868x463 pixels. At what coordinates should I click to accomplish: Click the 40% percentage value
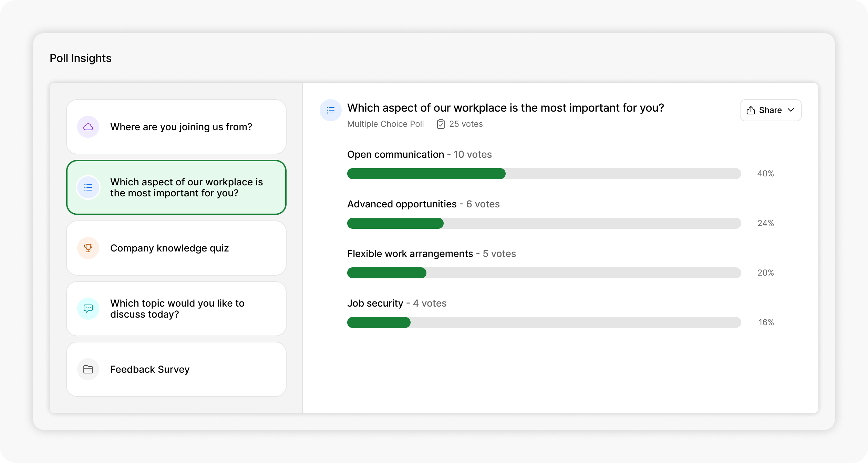pyautogui.click(x=765, y=174)
